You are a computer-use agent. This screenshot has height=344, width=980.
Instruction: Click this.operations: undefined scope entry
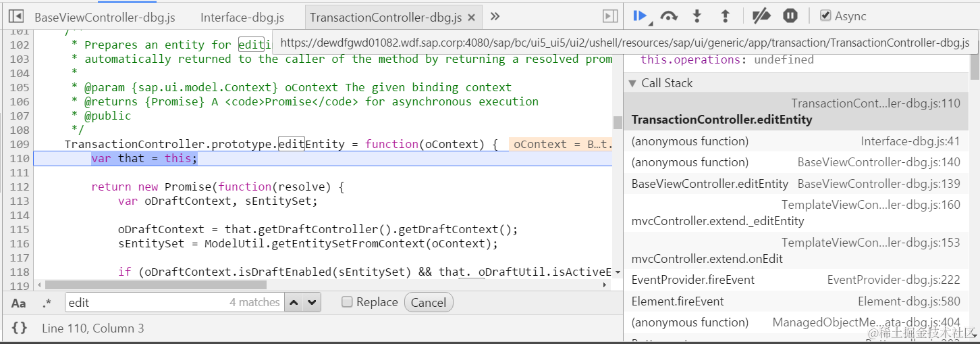pos(727,59)
